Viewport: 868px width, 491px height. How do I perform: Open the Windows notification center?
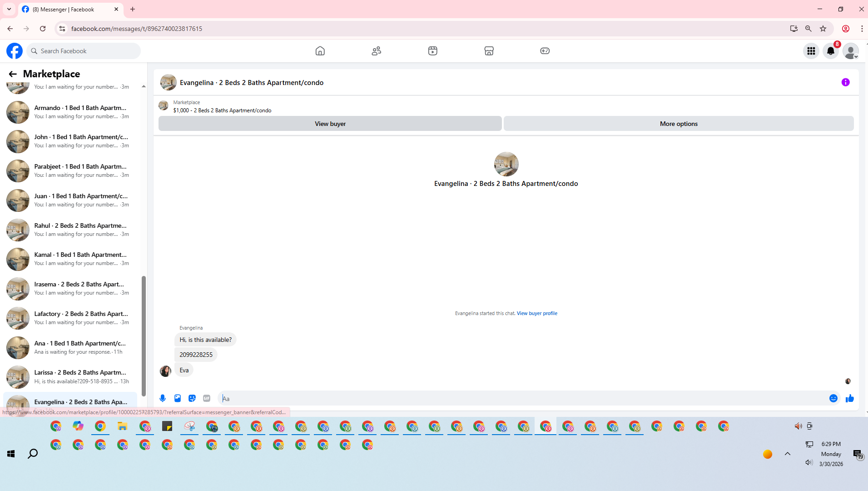[x=858, y=454]
